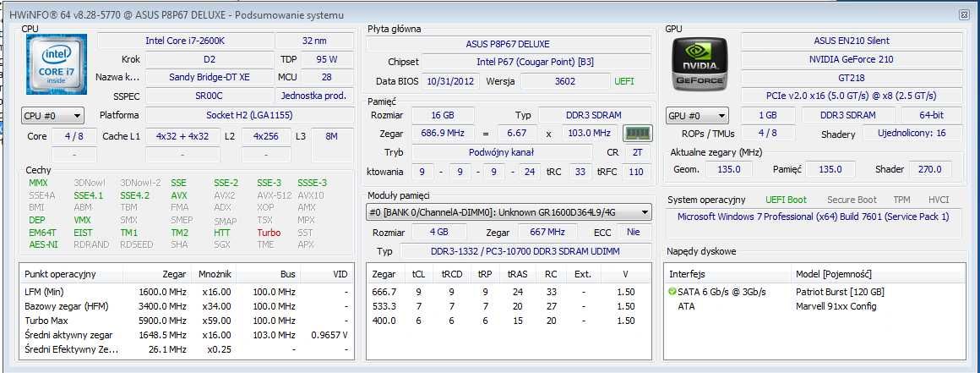Select the 666.7 memory timing row
The image size is (980, 373).
[x=509, y=292]
